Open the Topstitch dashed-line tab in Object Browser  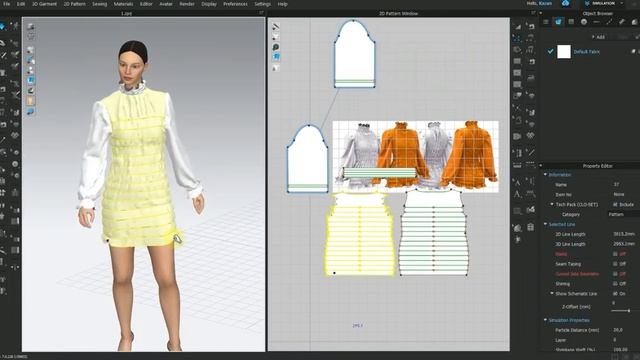click(609, 22)
